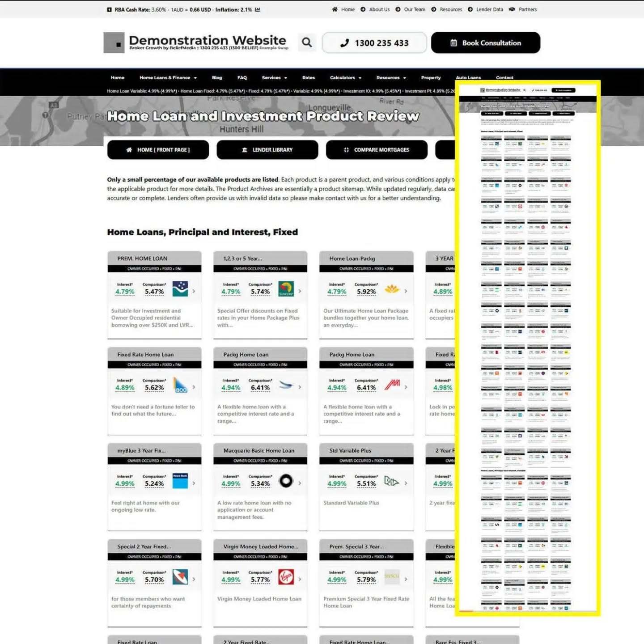
Task: Click the Suncorp lender logo
Action: tap(286, 289)
